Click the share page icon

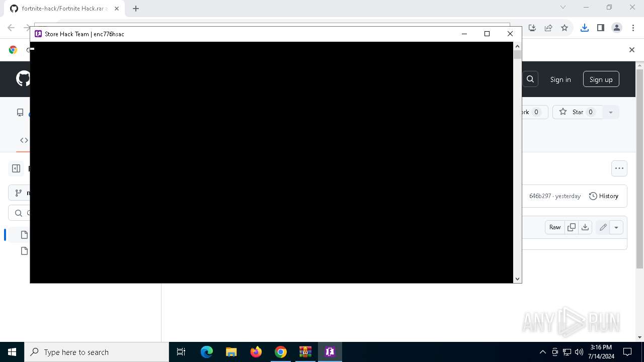[548, 28]
